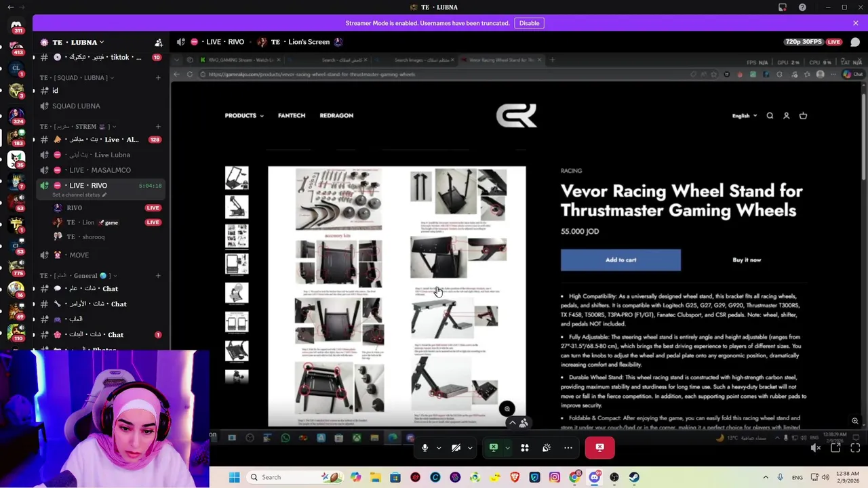The image size is (868, 488).
Task: Open soundboard in call controls
Action: coord(547,448)
